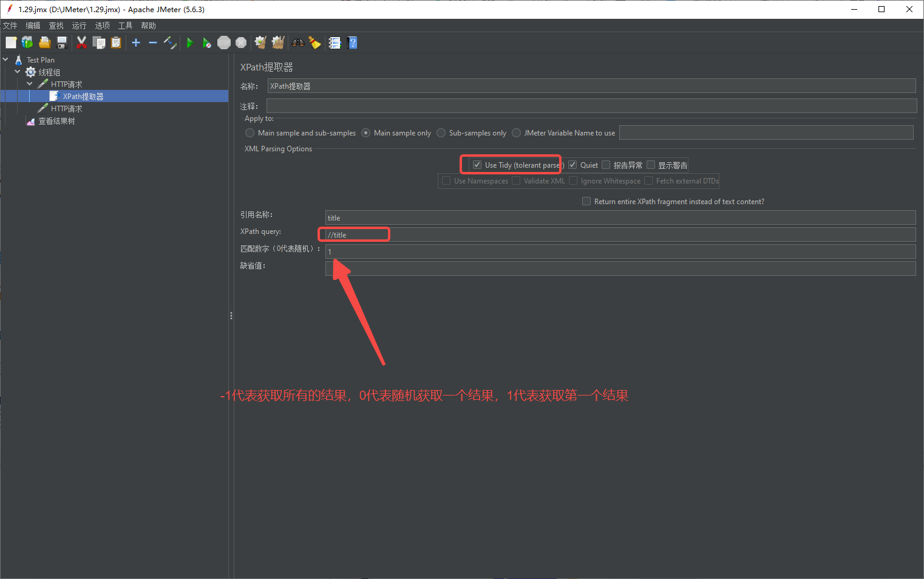This screenshot has width=924, height=579.
Task: Shutdown the test threads gracefully
Action: (241, 43)
